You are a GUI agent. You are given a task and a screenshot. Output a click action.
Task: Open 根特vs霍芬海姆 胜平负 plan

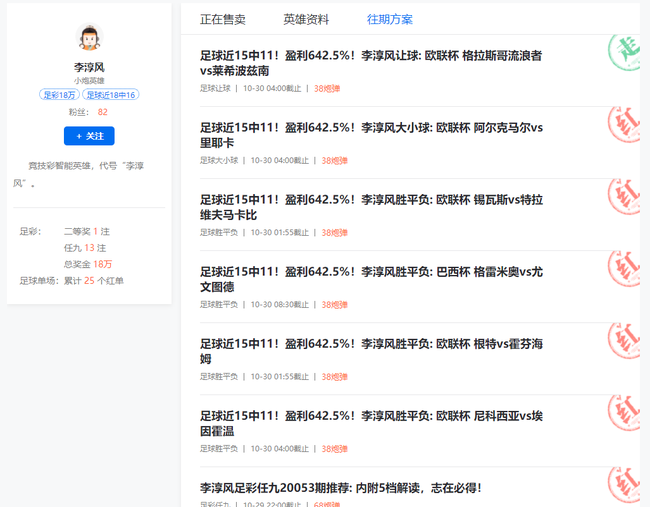[371, 351]
